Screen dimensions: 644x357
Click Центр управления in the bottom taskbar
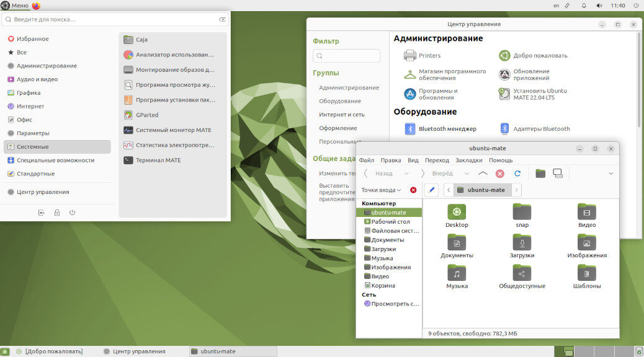(139, 351)
